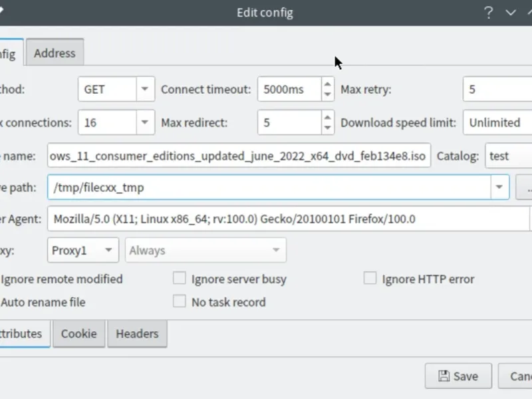Viewport: 532px width, 399px height.
Task: Open the GET method dropdown
Action: point(145,89)
